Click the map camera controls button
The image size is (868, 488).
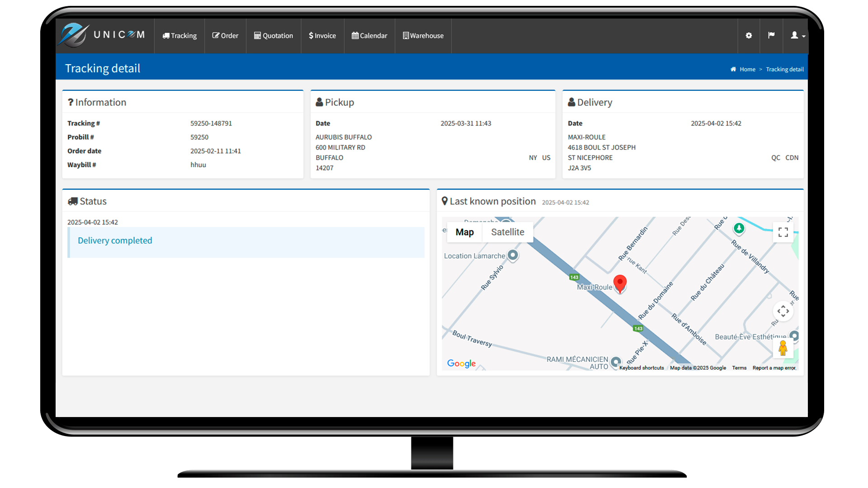click(783, 311)
